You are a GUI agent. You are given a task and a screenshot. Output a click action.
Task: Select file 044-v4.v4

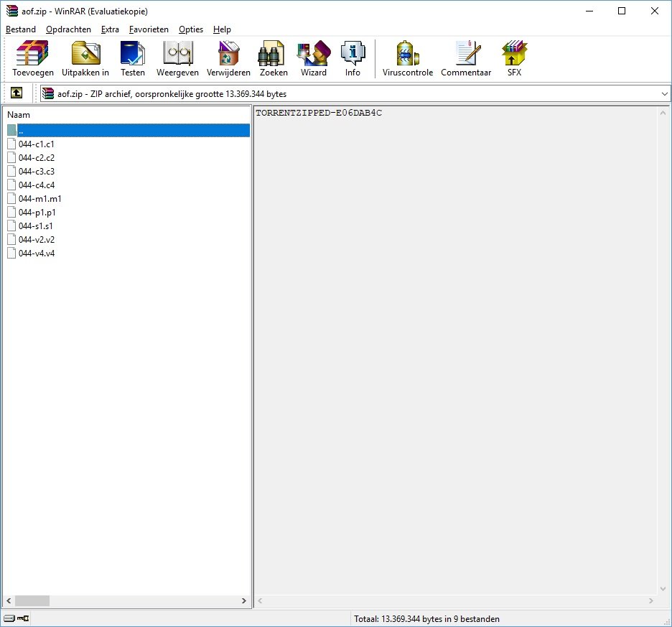37,254
